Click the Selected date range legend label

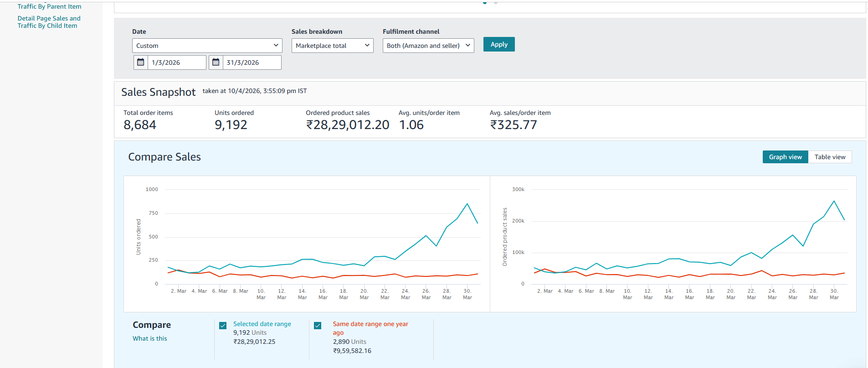(262, 324)
